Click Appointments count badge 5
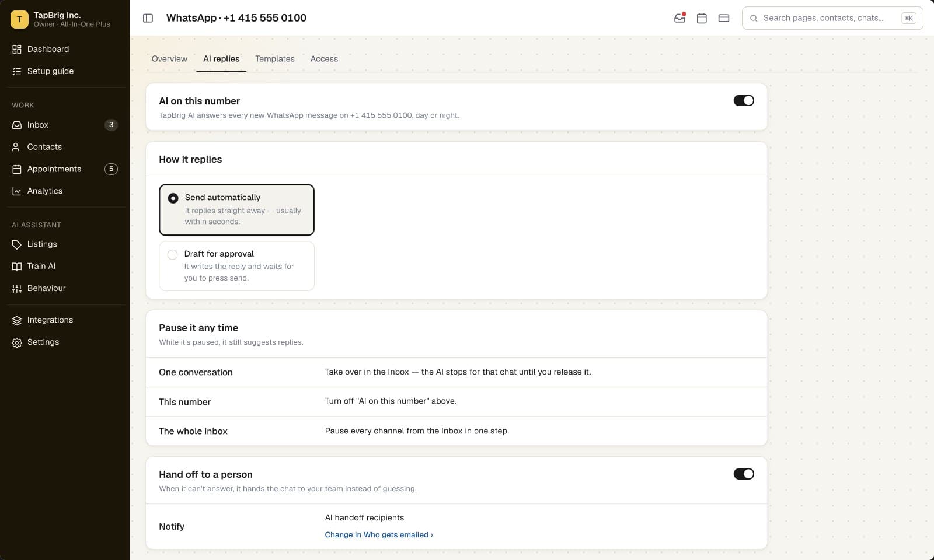Viewport: 934px width, 560px height. coord(111,169)
